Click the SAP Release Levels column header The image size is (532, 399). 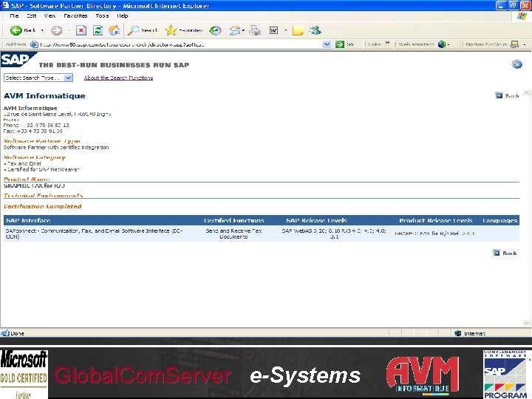click(316, 220)
